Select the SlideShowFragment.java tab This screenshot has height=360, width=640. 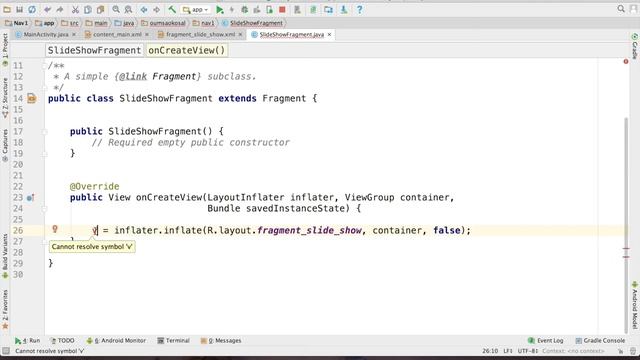pyautogui.click(x=291, y=35)
